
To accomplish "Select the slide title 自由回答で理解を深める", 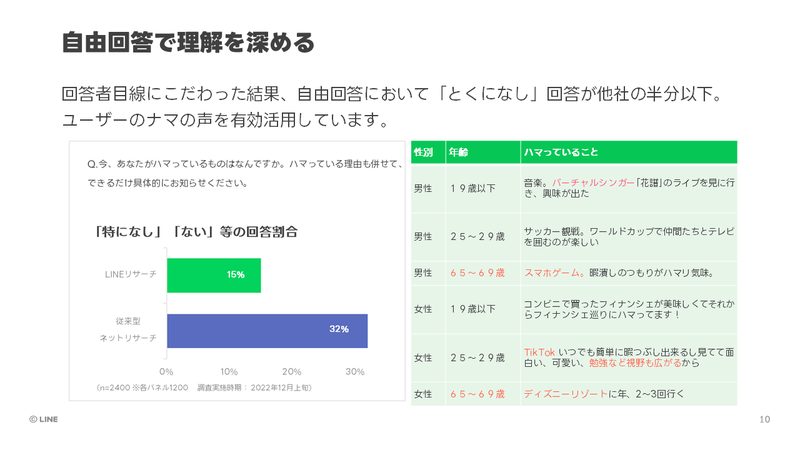I will (188, 43).
